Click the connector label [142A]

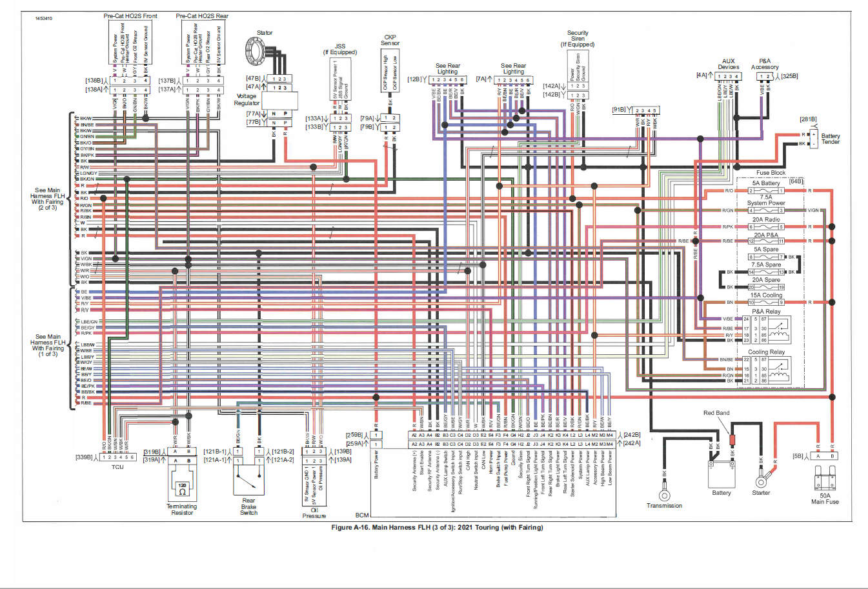(552, 86)
